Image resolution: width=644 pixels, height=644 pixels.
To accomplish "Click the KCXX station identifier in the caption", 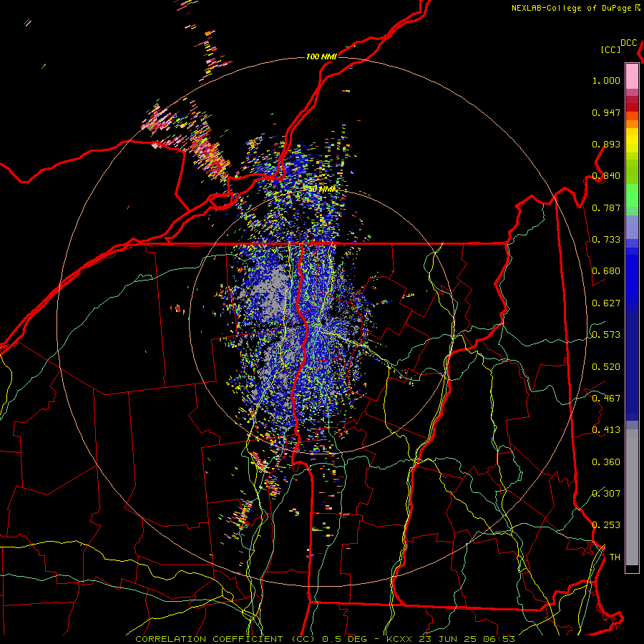I will tap(399, 639).
